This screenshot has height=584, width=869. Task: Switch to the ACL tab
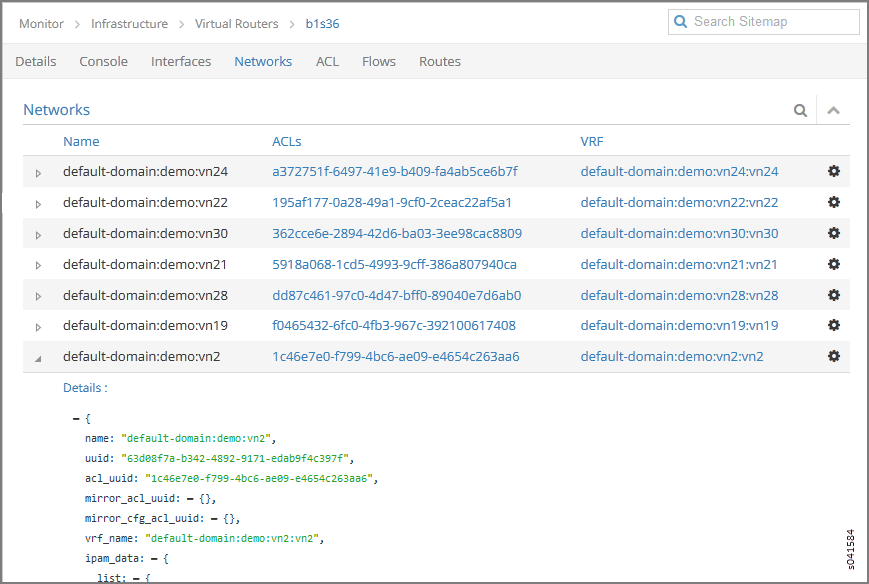click(327, 61)
